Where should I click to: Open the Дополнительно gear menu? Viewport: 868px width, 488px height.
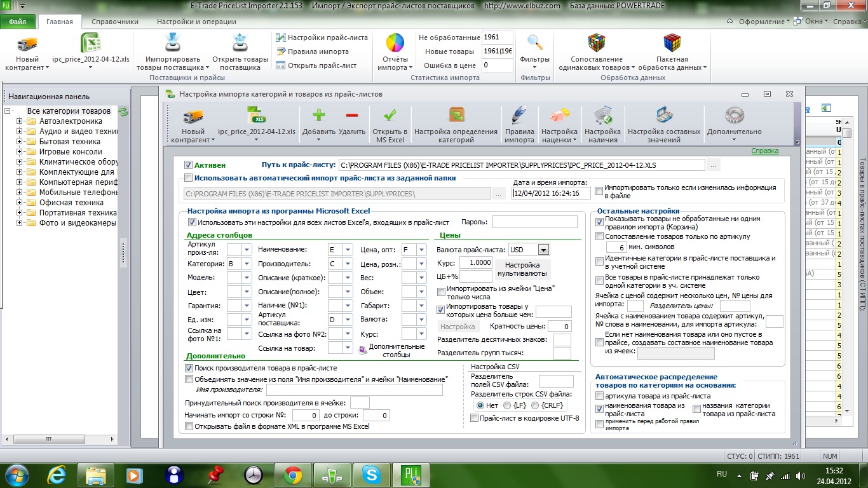coord(734,125)
